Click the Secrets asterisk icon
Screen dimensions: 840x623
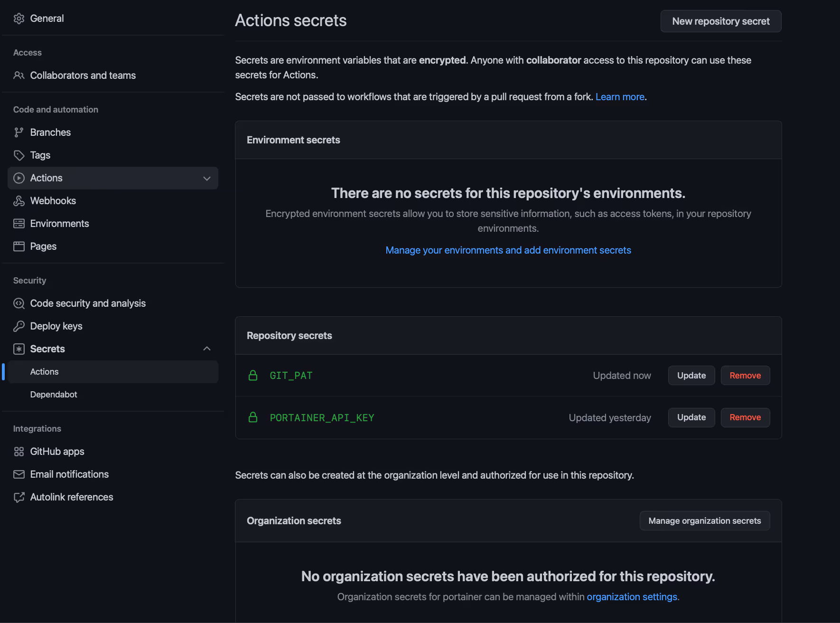click(x=19, y=349)
